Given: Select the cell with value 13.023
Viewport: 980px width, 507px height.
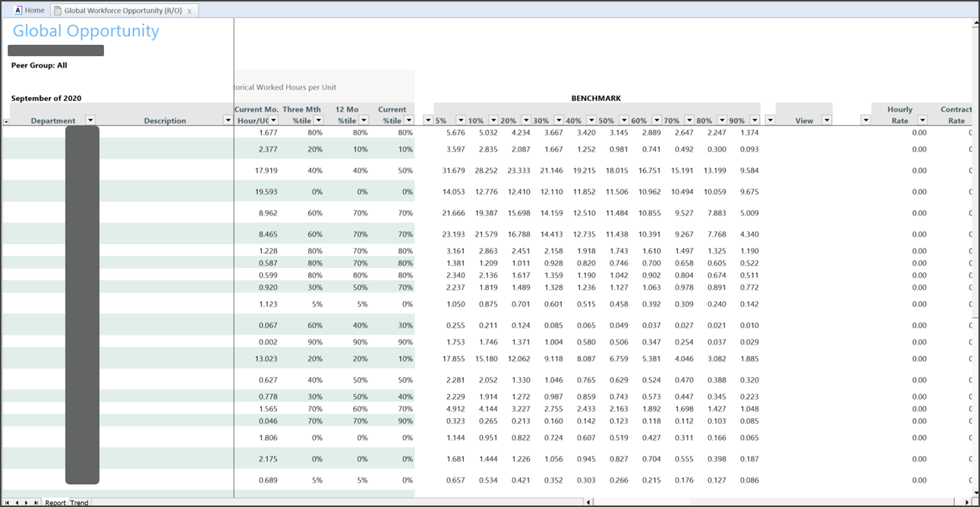Looking at the screenshot, I should pyautogui.click(x=266, y=359).
